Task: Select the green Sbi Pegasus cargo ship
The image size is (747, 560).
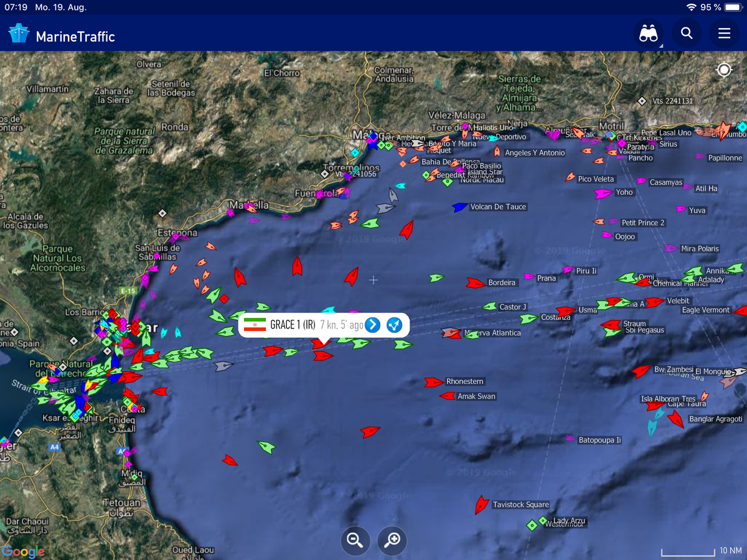Action: click(613, 332)
